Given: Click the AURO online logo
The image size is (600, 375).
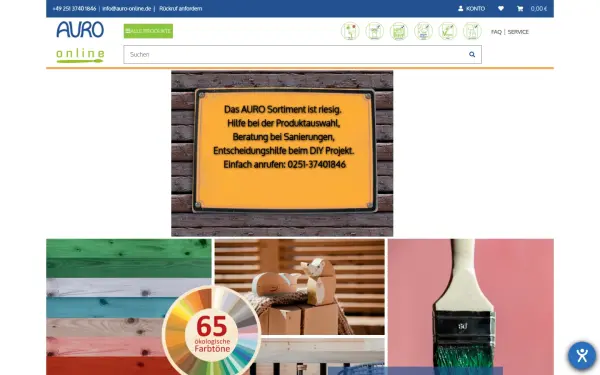Looking at the screenshot, I should point(80,42).
